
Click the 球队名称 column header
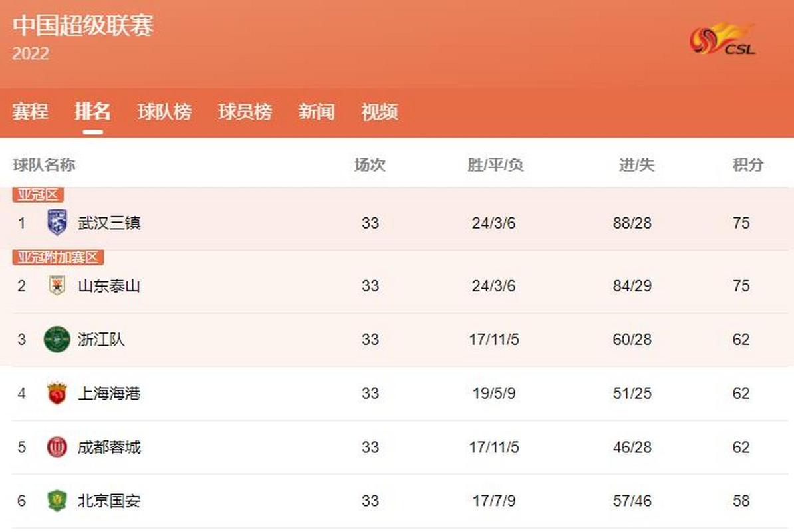pyautogui.click(x=44, y=164)
